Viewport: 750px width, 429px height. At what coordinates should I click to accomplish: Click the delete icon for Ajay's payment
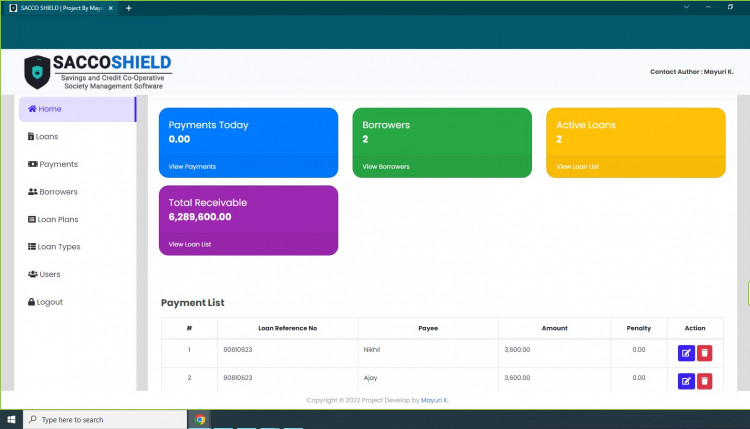(704, 381)
